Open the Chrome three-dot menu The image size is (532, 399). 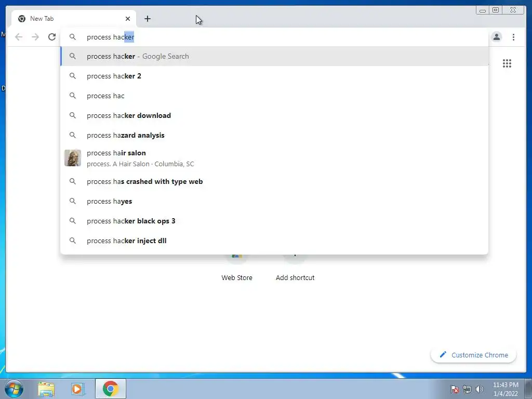[513, 37]
